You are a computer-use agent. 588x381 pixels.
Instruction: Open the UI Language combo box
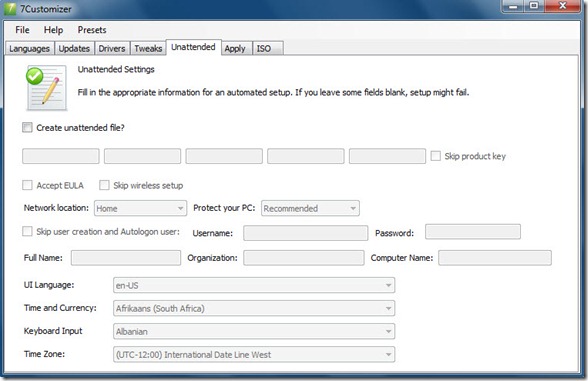point(254,285)
